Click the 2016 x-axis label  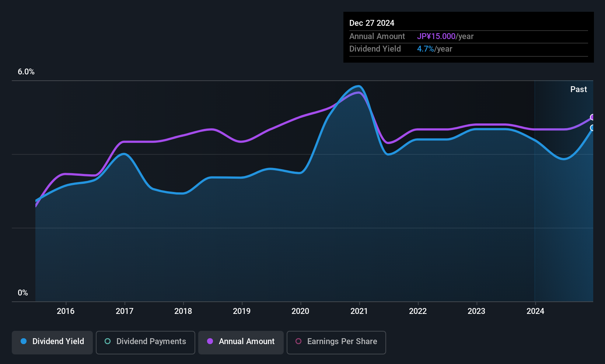pyautogui.click(x=66, y=311)
